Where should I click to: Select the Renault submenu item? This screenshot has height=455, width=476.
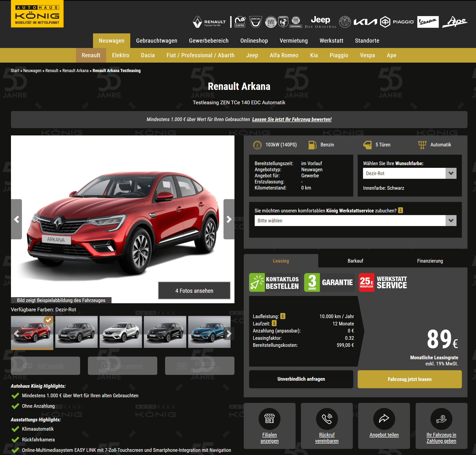pyautogui.click(x=91, y=55)
